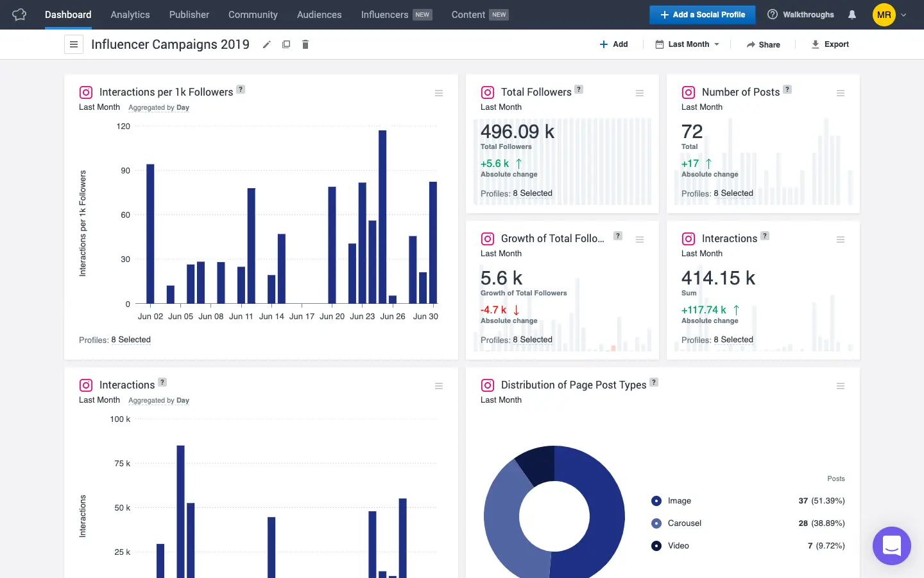The width and height of the screenshot is (924, 578).
Task: Toggle the Carousel legend entry
Action: 684,523
